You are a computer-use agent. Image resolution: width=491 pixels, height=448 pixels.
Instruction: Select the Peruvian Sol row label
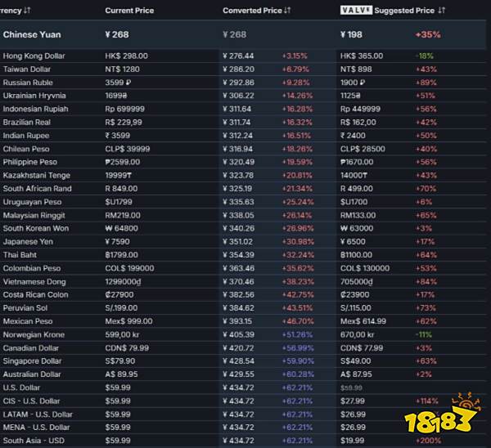click(25, 308)
